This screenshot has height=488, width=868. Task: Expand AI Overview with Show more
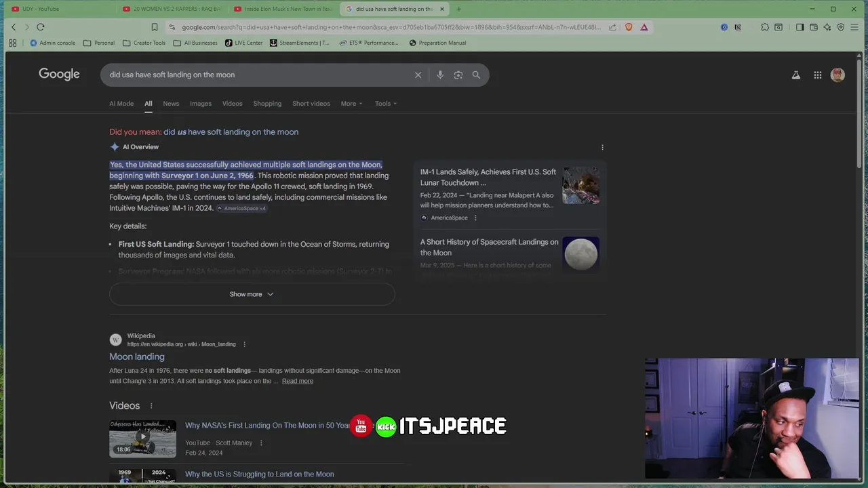tap(252, 294)
